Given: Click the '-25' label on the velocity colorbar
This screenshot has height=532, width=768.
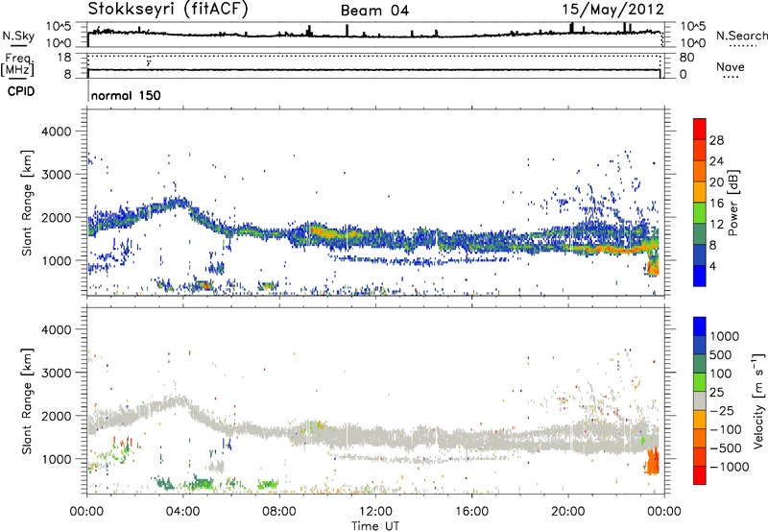Looking at the screenshot, I should [723, 410].
